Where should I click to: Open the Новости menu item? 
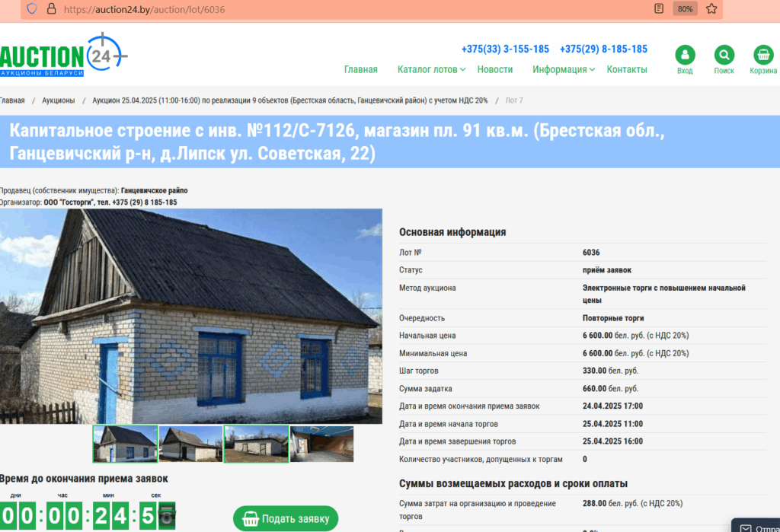(x=495, y=69)
